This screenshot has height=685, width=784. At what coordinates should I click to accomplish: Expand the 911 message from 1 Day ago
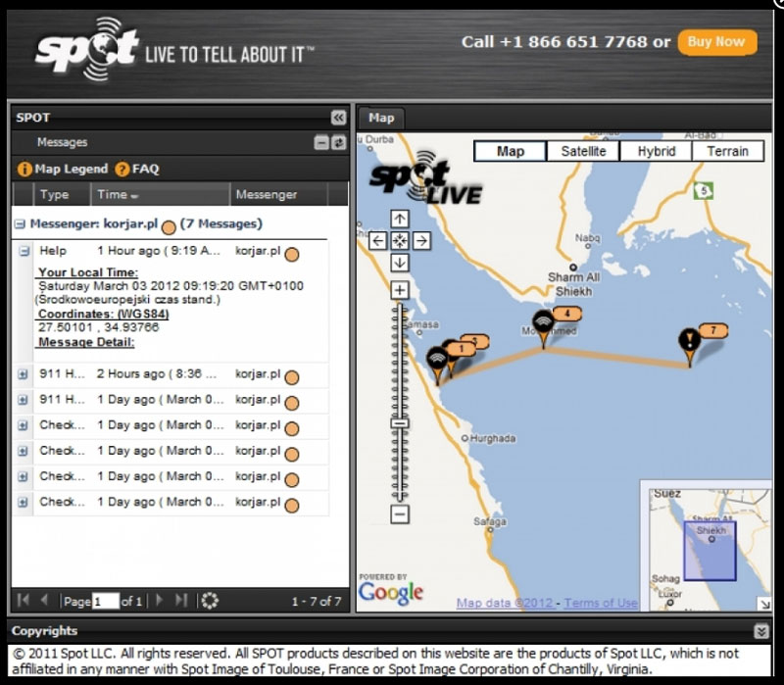(x=23, y=400)
